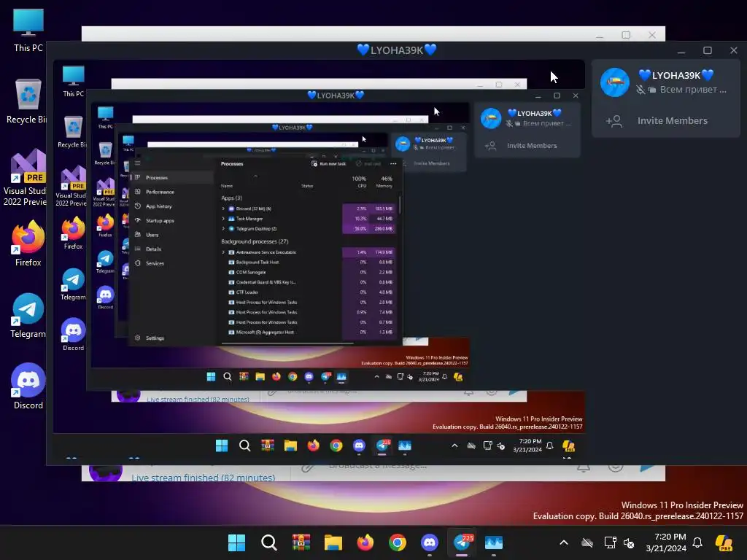Click the Task Manager horizontal scrollbar

click(x=287, y=343)
